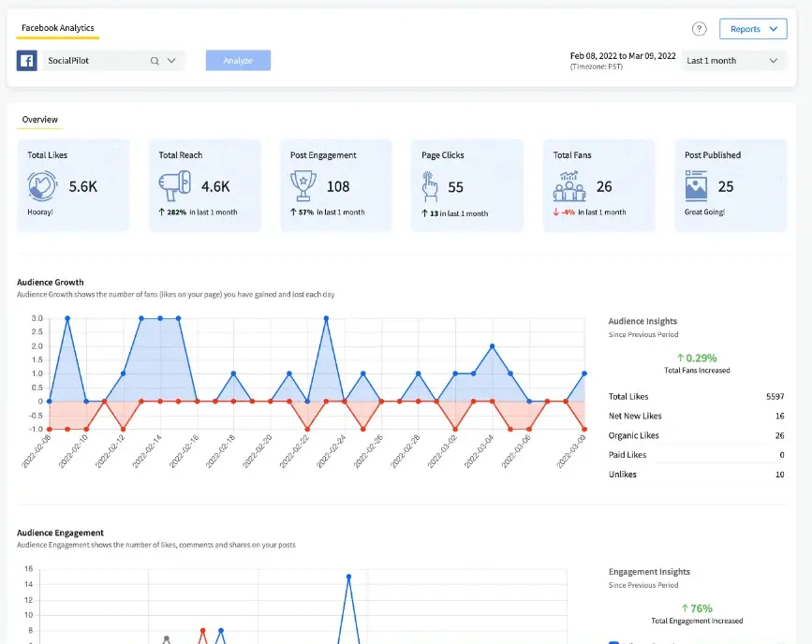Click the Total Likes thumbs-up icon
812x644 pixels.
coord(42,186)
